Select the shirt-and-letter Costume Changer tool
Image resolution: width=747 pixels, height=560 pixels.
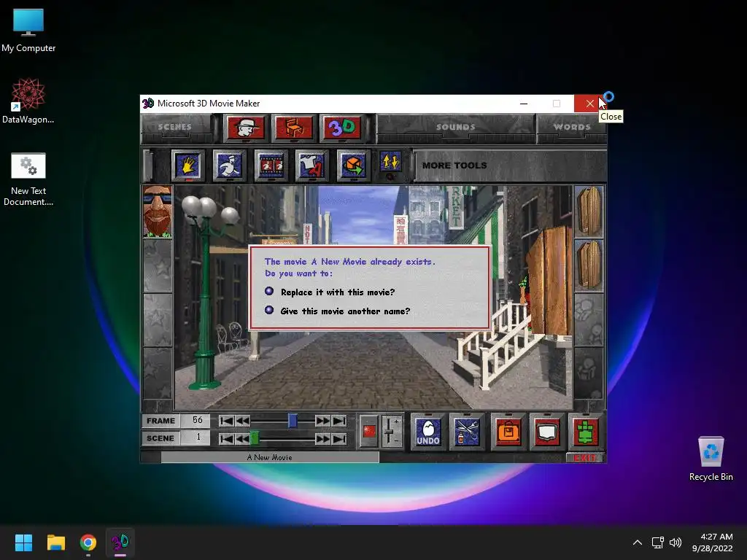[x=311, y=166]
